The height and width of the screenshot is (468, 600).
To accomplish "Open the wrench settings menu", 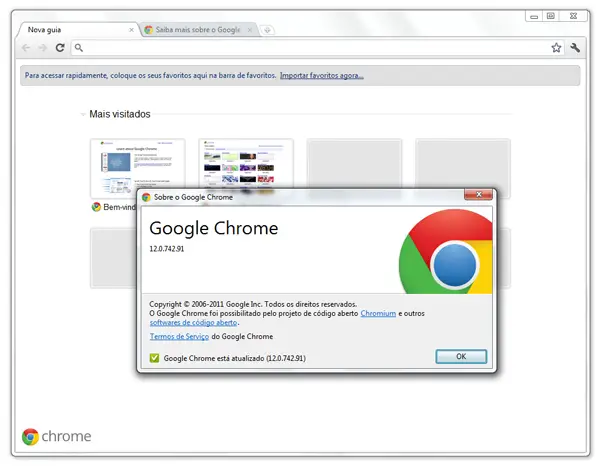I will click(x=576, y=48).
